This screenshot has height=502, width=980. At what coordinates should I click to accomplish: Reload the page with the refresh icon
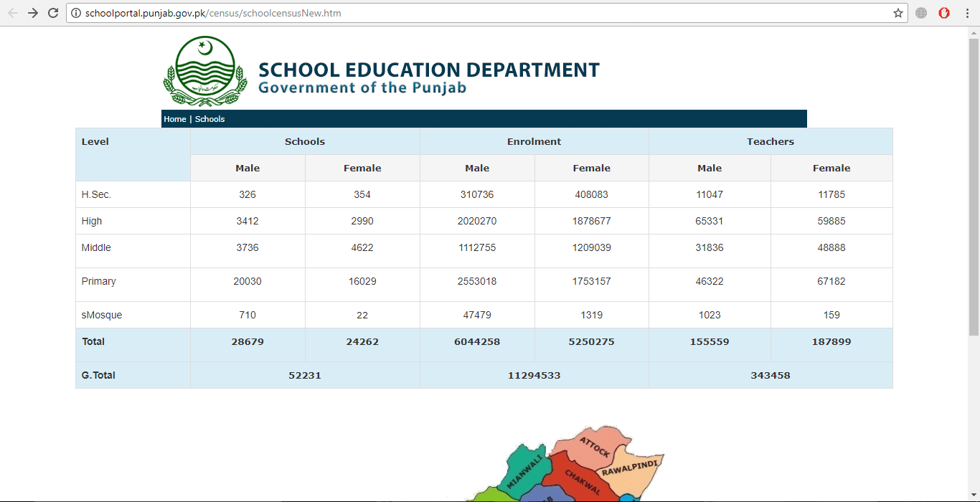point(53,13)
